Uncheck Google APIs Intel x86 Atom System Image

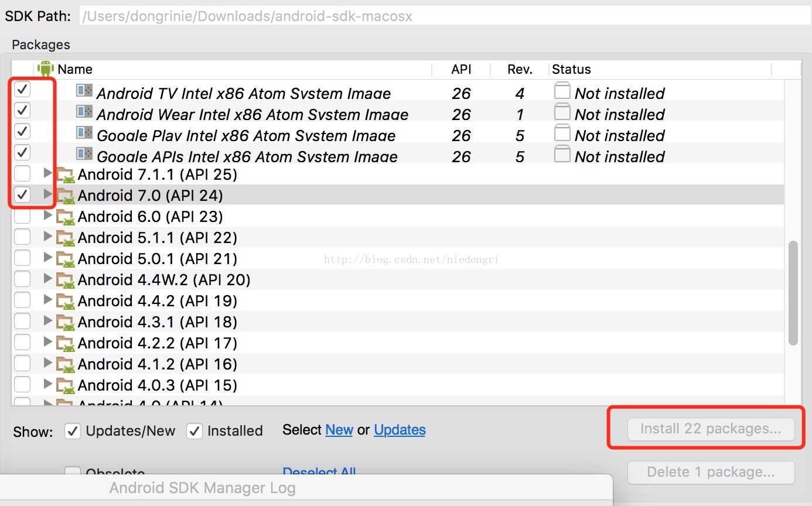point(22,152)
